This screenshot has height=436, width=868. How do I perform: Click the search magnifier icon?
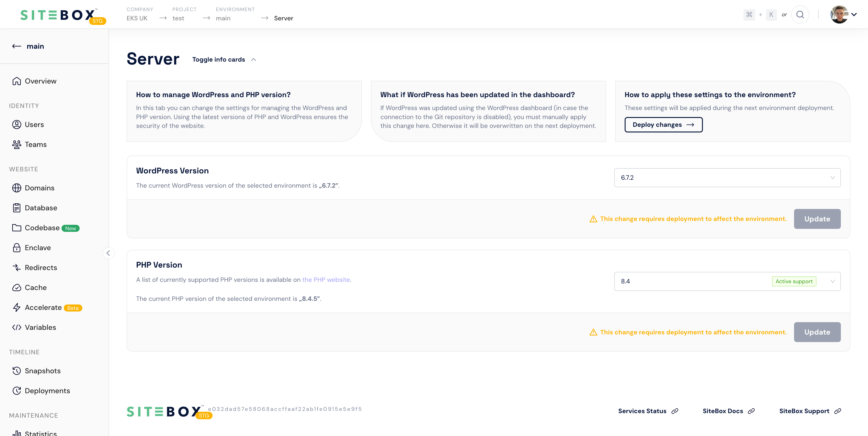(x=800, y=14)
